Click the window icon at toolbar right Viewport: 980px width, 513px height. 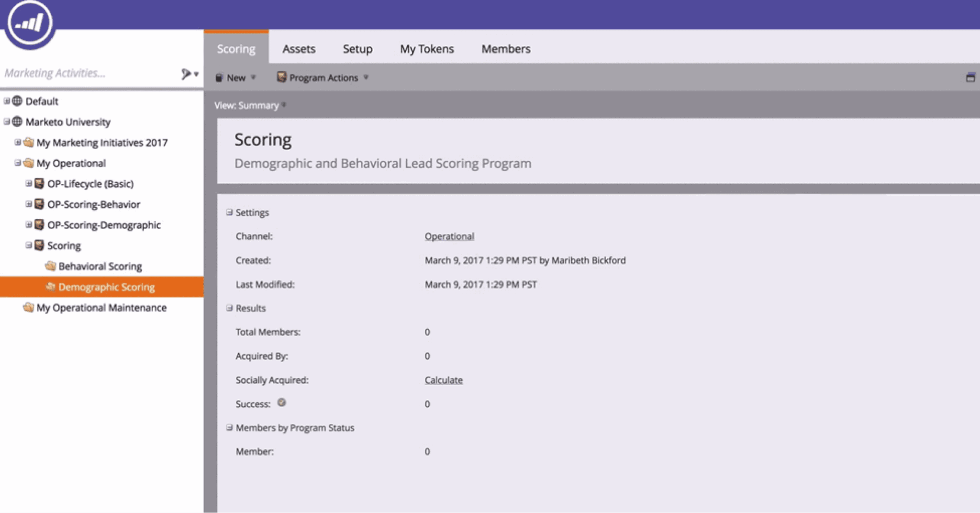(970, 78)
